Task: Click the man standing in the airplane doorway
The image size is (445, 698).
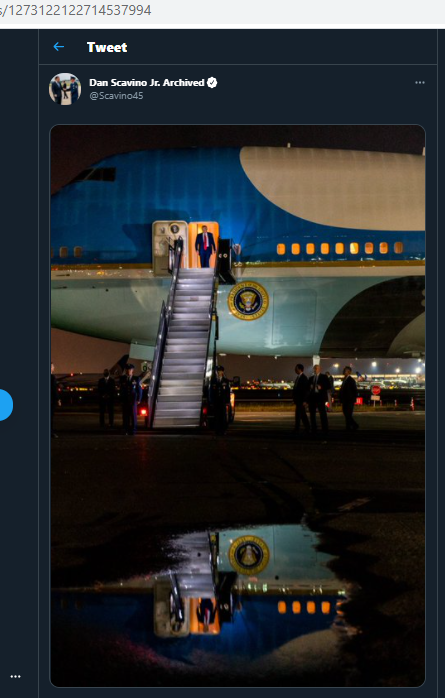Action: coord(205,246)
